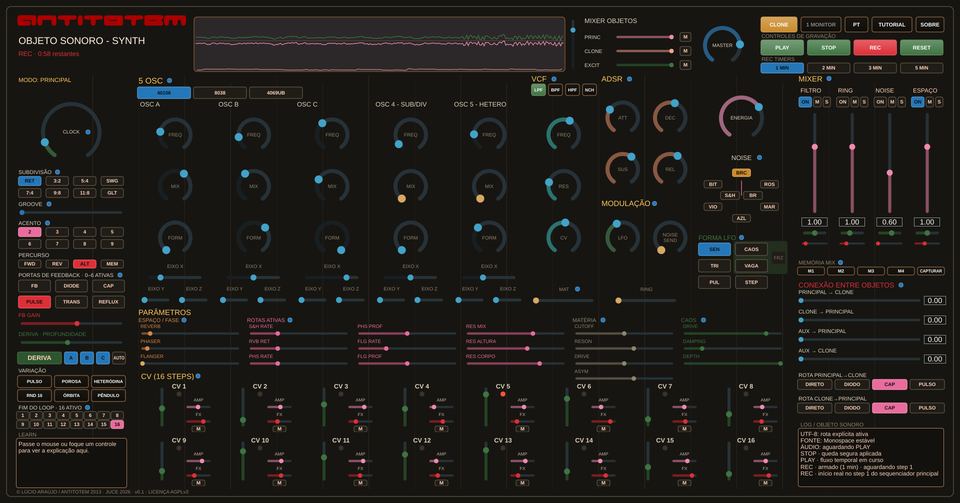960x503 pixels.
Task: Click the MASTER volume knob
Action: pyautogui.click(x=722, y=45)
